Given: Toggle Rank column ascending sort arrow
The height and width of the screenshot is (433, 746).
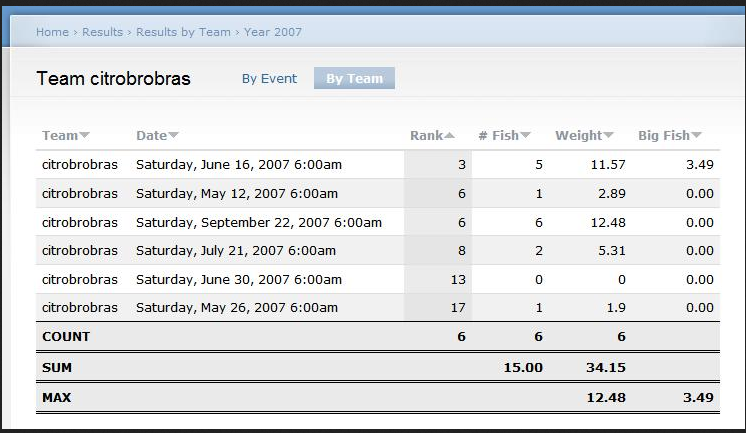Looking at the screenshot, I should pyautogui.click(x=449, y=136).
